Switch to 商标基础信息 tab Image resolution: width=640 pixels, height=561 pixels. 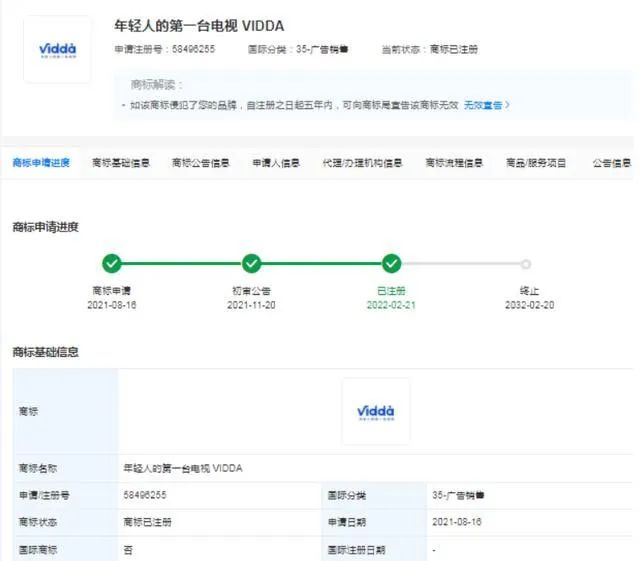click(121, 163)
